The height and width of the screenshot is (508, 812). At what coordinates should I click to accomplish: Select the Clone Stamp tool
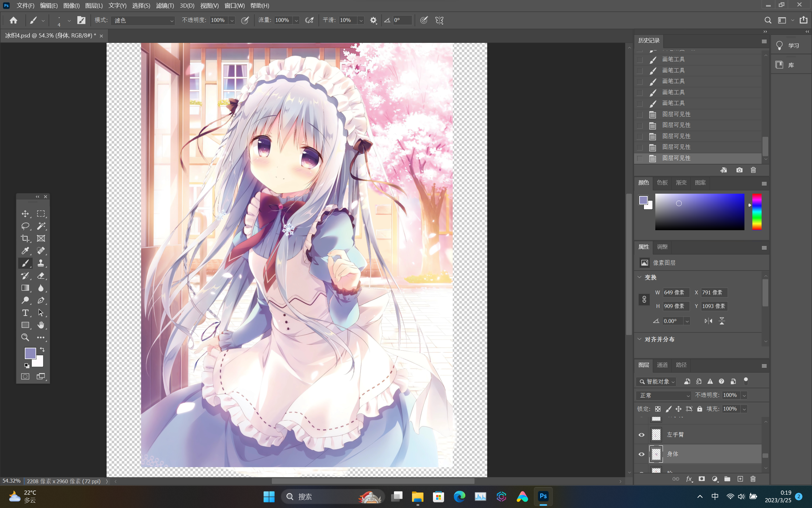click(41, 263)
